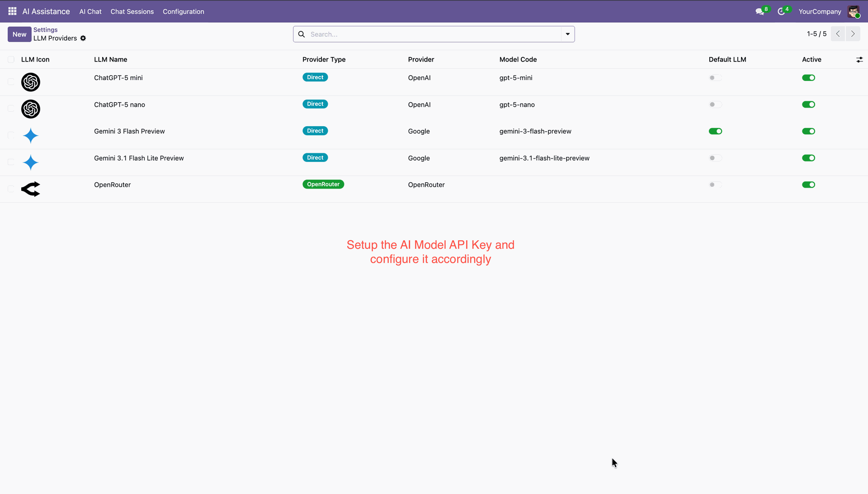The image size is (868, 494).
Task: Open the apps grid menu icon
Action: 12,11
